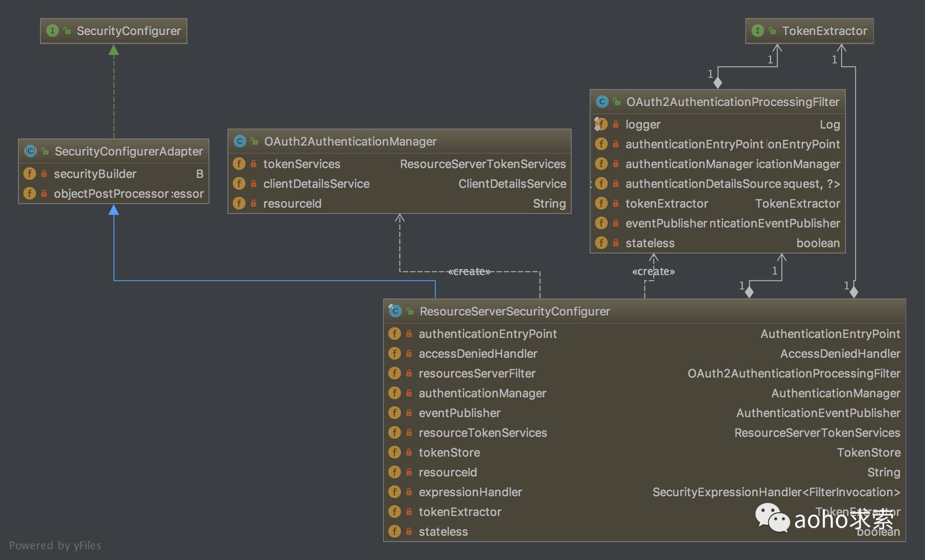Select the OAuth2AuthenticationProcessingFilter node title
The width and height of the screenshot is (925, 560).
click(732, 102)
